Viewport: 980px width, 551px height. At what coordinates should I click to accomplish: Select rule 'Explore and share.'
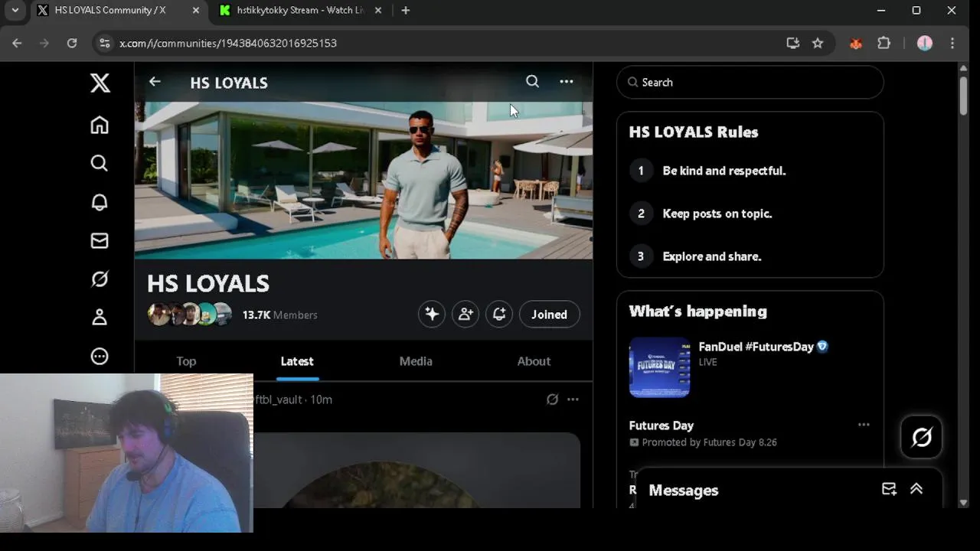[712, 256]
